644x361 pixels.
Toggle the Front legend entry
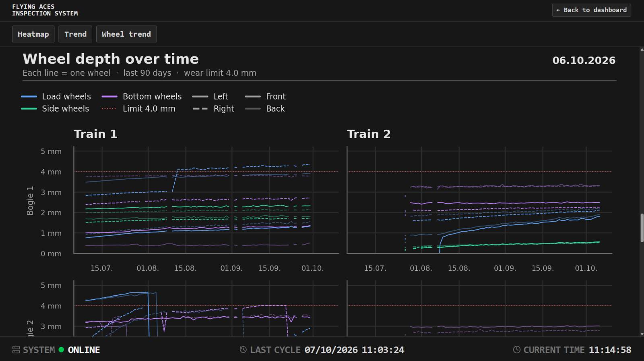click(x=265, y=97)
